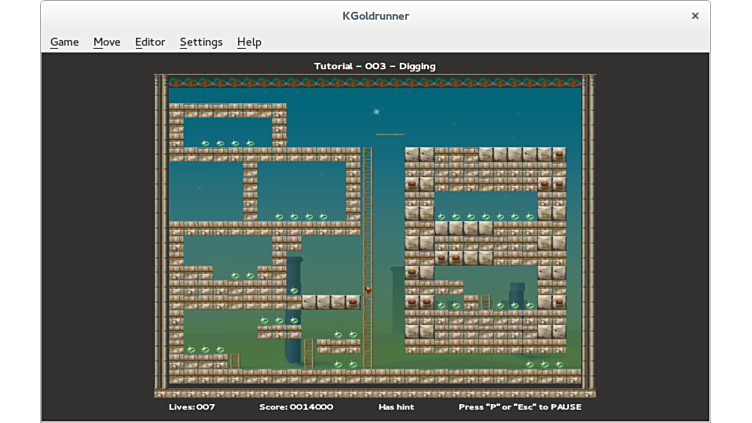Viewport: 752px width, 423px height.
Task: Click the level title 'Tutorial - 003 - Digging'
Action: [x=375, y=66]
